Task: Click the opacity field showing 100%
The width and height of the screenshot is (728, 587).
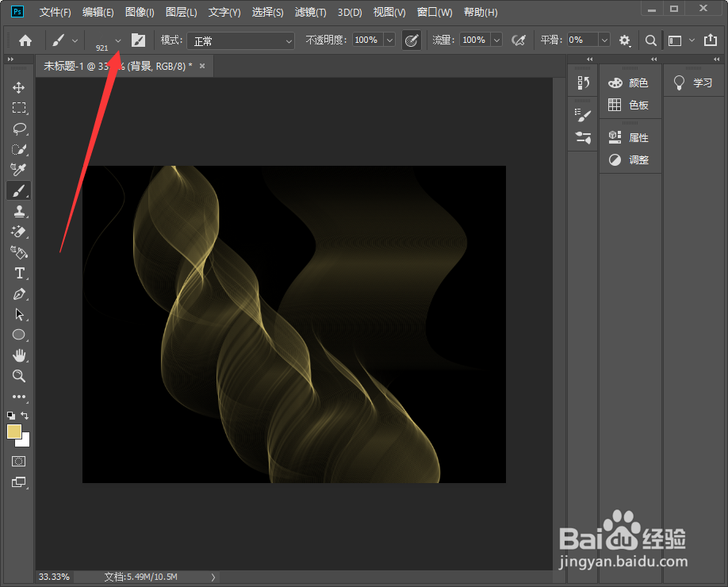Action: pos(367,40)
